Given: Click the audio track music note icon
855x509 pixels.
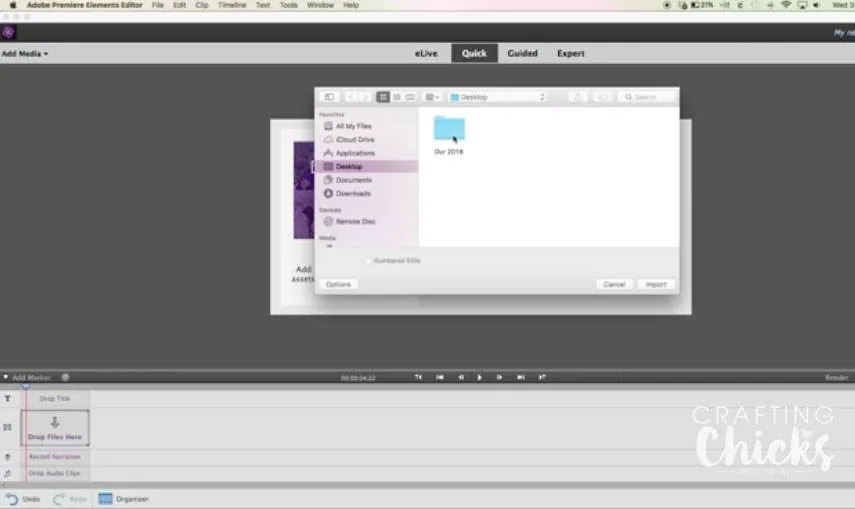Looking at the screenshot, I should point(8,474).
